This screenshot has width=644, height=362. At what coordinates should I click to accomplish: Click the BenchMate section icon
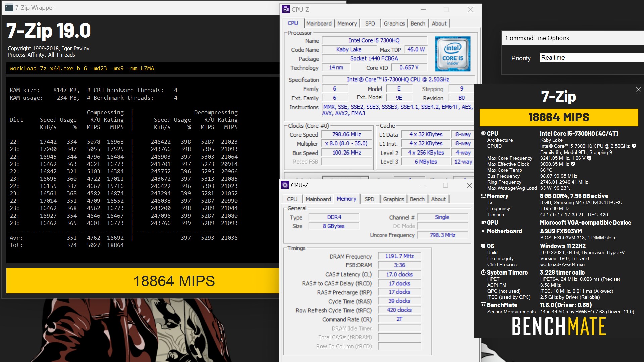click(x=483, y=305)
